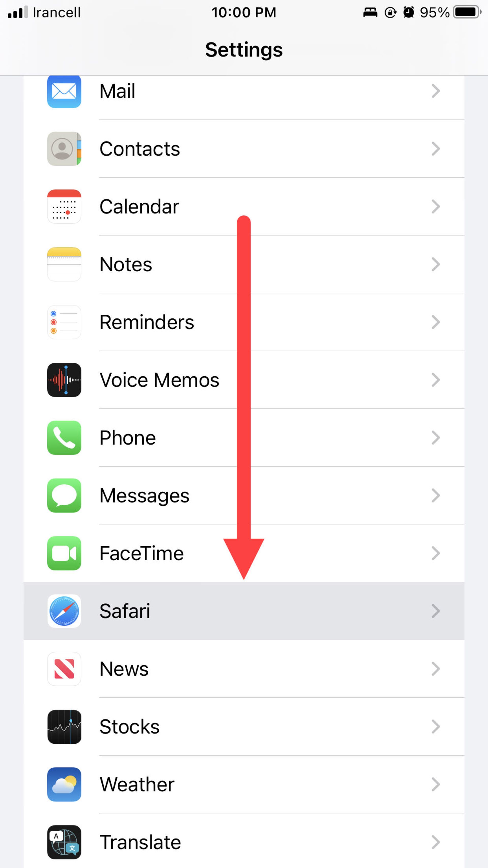Open Messages settings
This screenshot has height=868, width=488.
(x=244, y=495)
